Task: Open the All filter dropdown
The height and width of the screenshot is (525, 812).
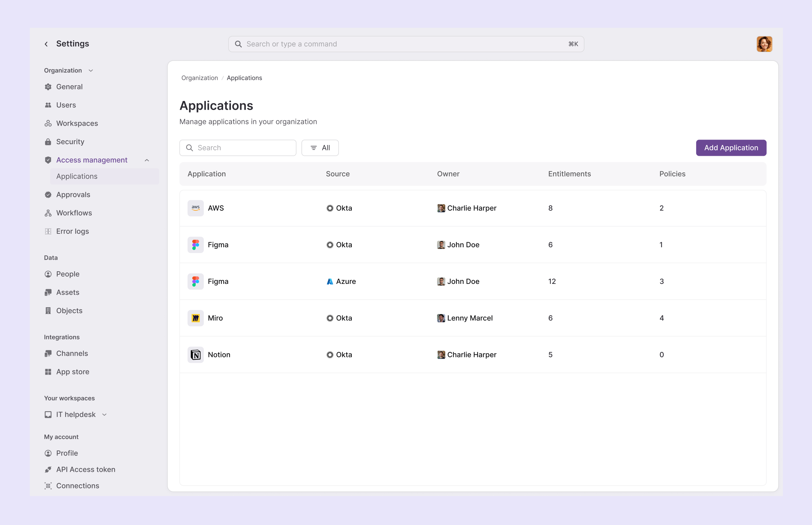Action: pos(320,148)
